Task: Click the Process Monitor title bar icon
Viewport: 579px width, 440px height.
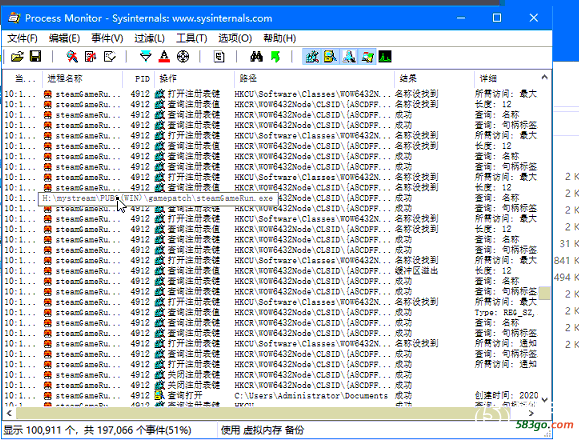Action: pyautogui.click(x=14, y=18)
